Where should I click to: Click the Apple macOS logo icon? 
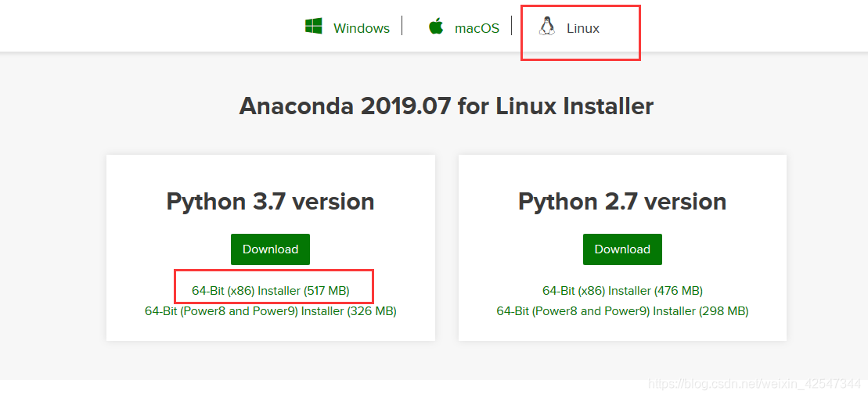click(436, 26)
